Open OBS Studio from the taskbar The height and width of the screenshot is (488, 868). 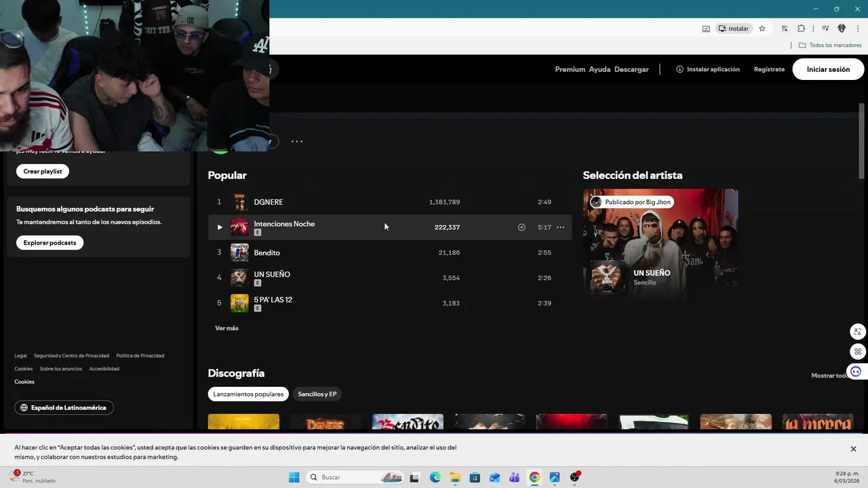pyautogui.click(x=575, y=477)
